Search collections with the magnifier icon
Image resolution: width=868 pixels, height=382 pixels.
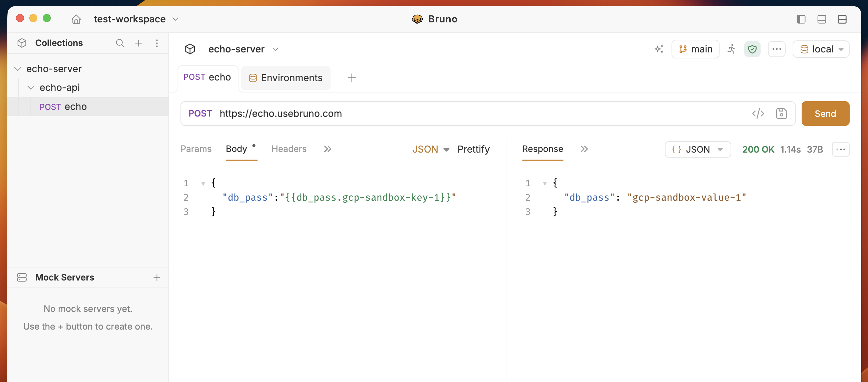pos(120,43)
